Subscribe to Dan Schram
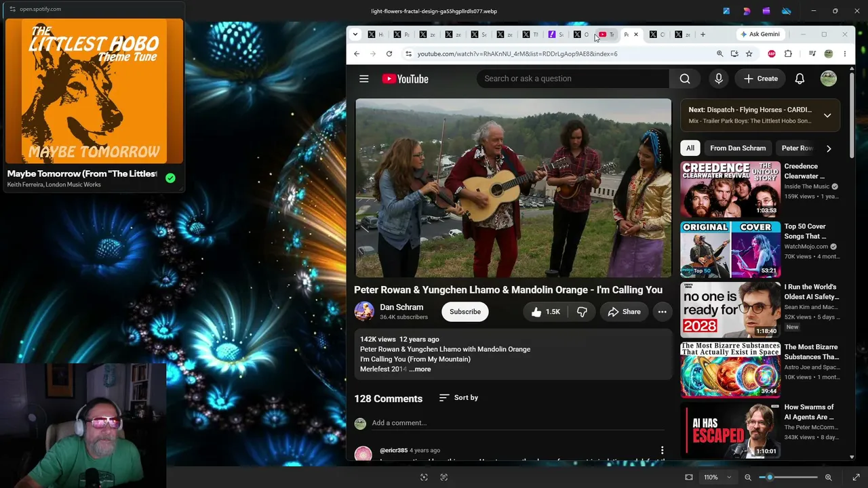Image resolution: width=868 pixels, height=488 pixels. coord(465,312)
